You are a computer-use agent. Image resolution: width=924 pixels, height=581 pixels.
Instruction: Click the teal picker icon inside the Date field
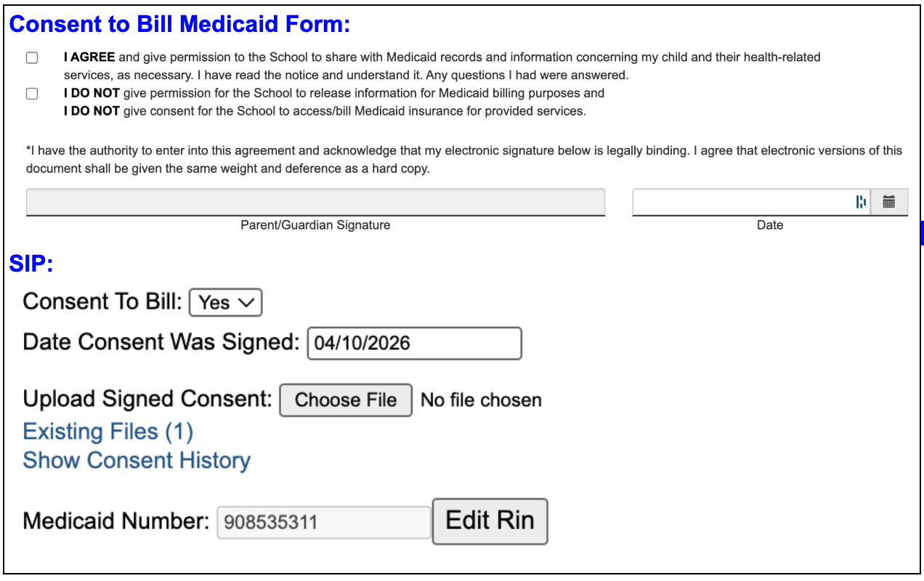(861, 202)
